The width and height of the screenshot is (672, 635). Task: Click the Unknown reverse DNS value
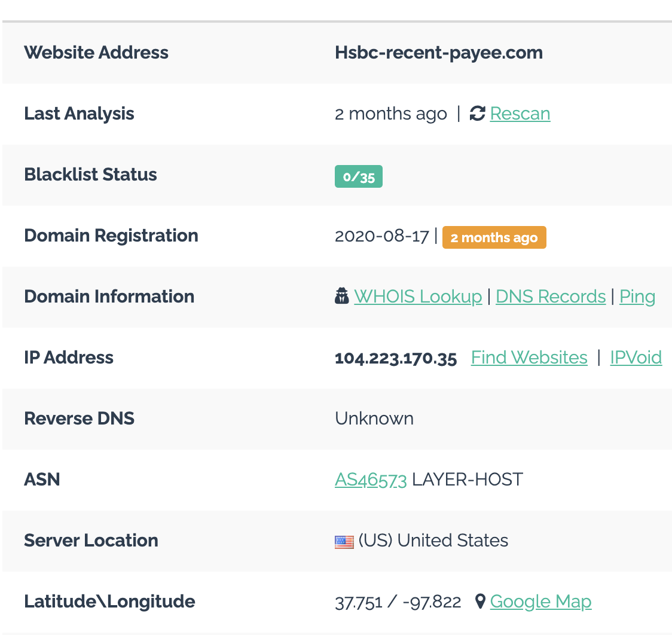coord(374,419)
